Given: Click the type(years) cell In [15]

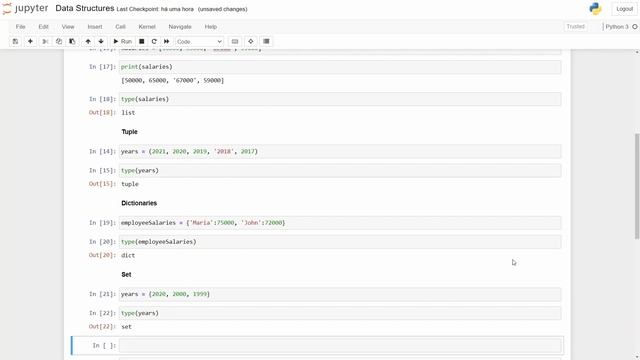Looking at the screenshot, I should coord(340,171).
